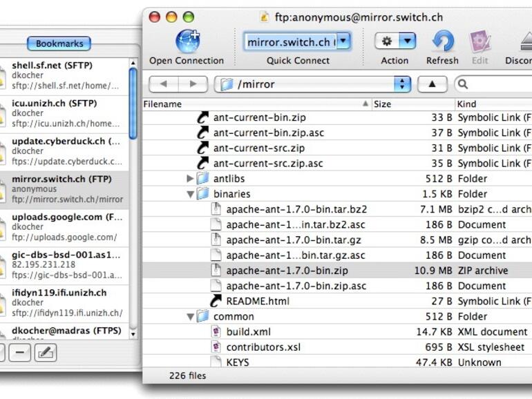Click the antlibs folder icon

click(x=203, y=178)
